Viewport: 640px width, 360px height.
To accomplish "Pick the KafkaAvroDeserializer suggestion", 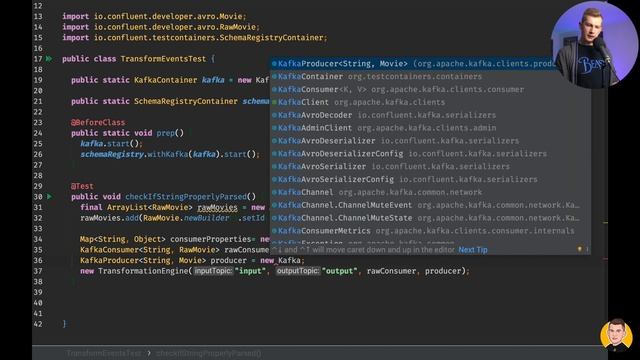I will tap(431, 141).
